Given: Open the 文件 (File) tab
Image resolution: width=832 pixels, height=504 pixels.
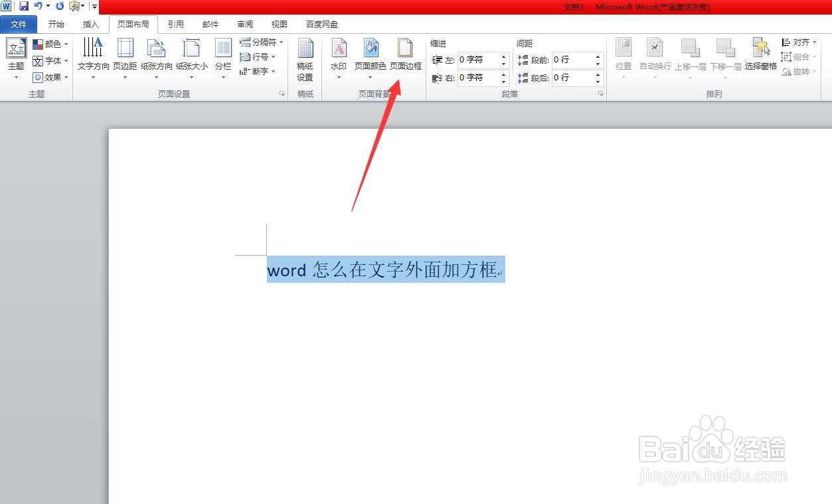Looking at the screenshot, I should point(19,25).
